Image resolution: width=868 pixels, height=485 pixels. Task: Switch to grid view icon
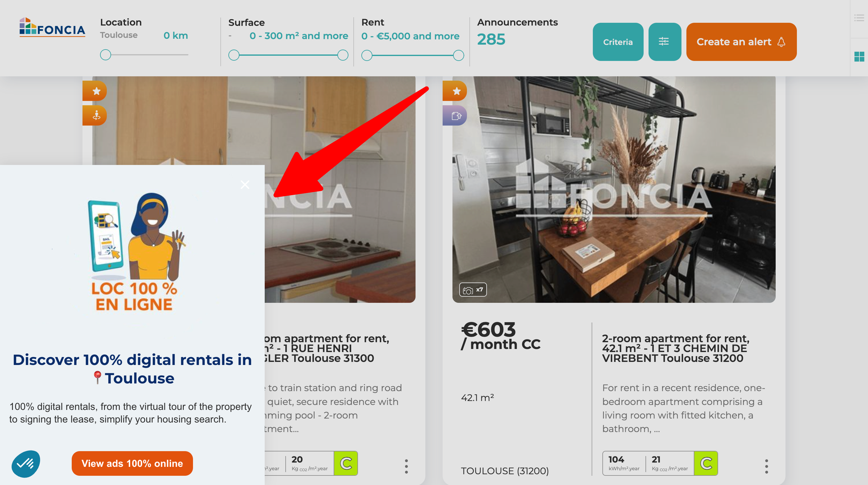[x=859, y=57]
